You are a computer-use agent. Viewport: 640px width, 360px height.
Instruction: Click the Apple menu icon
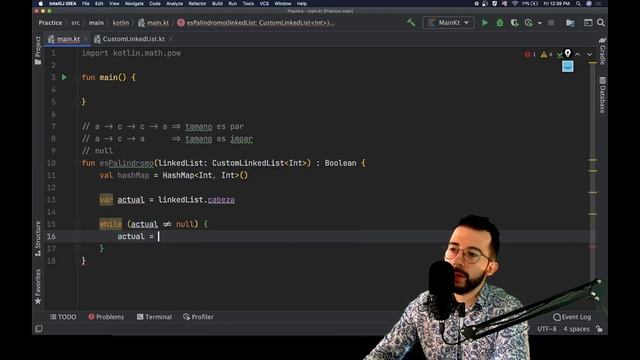click(41, 3)
